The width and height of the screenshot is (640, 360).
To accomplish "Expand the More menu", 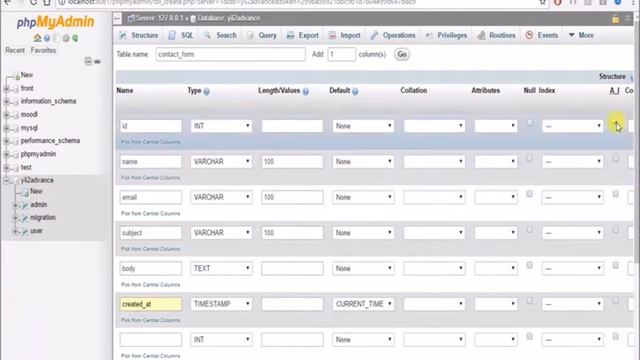I will click(581, 36).
